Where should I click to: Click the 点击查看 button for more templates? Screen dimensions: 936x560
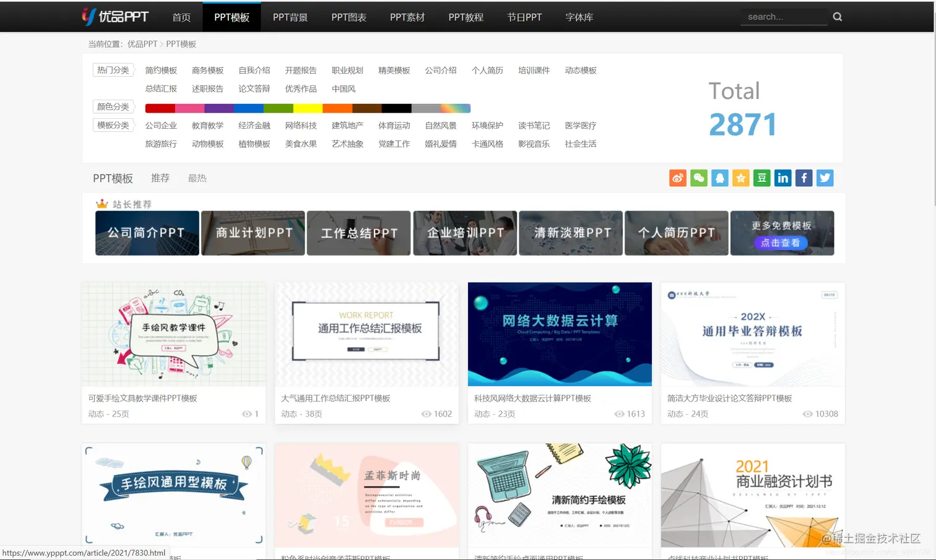click(782, 243)
